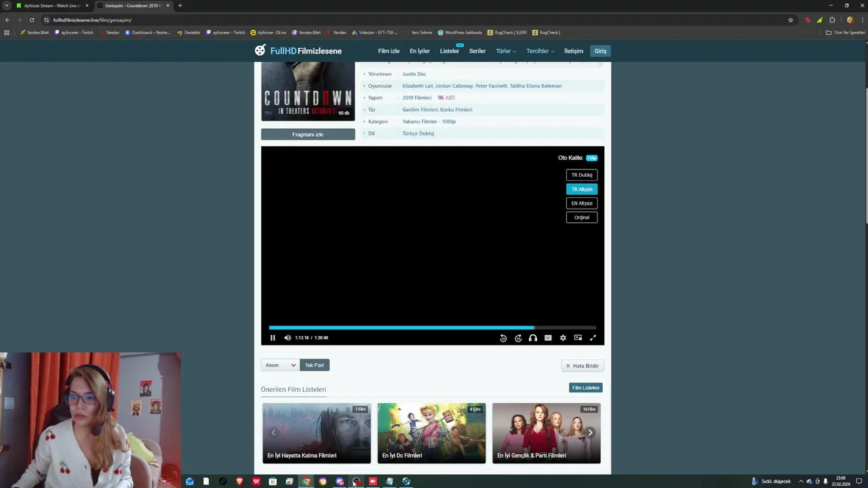
Task: Open the En İyi Gençlik & Parti Filmleri thumbnail
Action: coord(547,433)
